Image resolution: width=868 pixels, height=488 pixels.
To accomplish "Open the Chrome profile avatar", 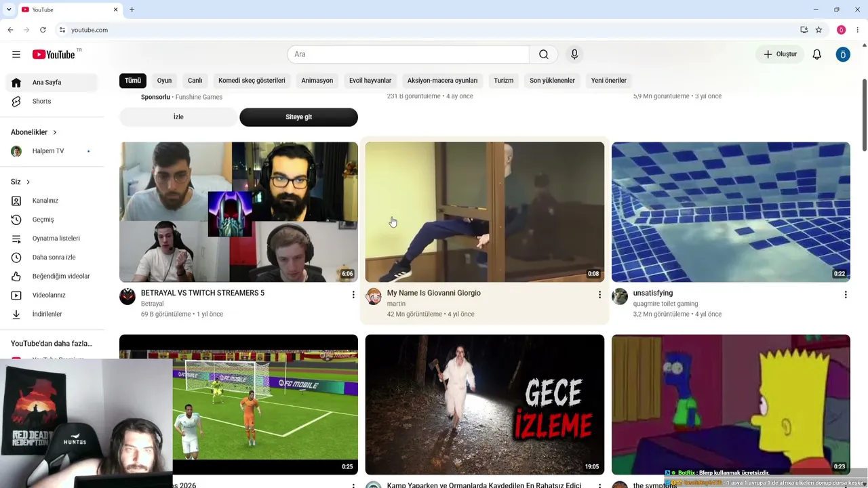I will point(841,30).
